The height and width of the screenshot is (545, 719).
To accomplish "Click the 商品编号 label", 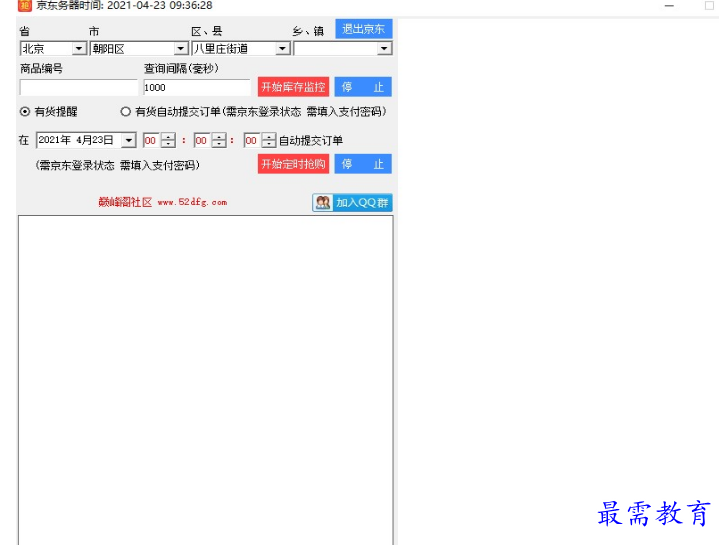I will (41, 68).
